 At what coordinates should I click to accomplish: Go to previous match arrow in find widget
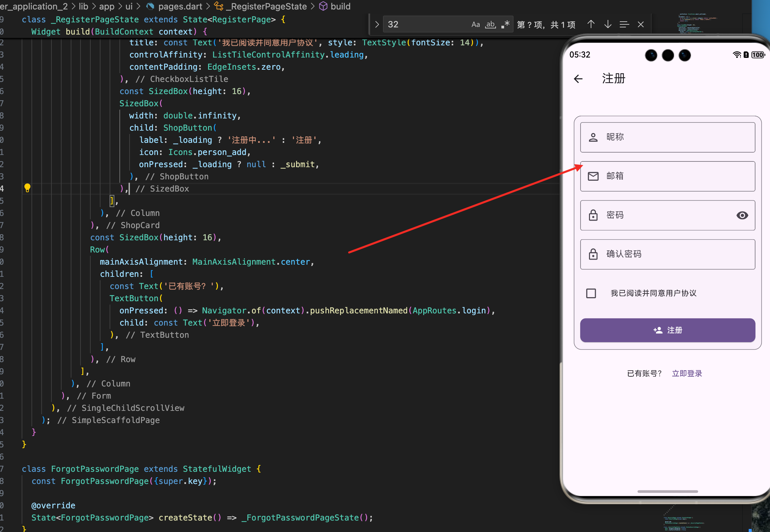tap(591, 24)
